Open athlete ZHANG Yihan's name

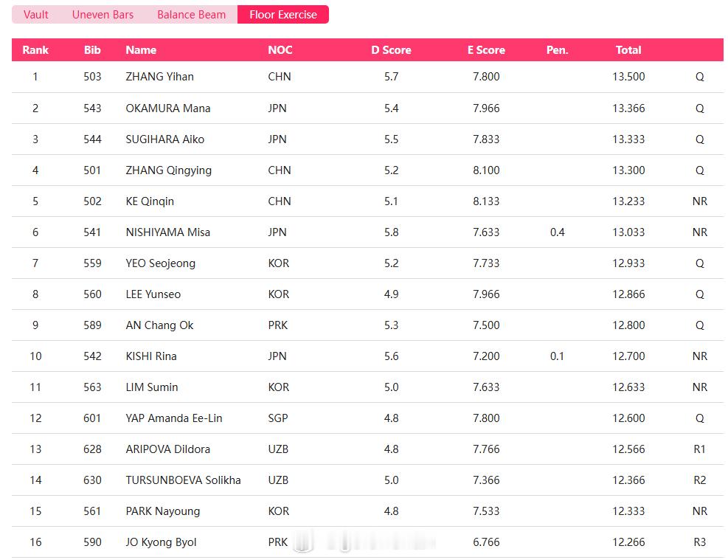[160, 77]
